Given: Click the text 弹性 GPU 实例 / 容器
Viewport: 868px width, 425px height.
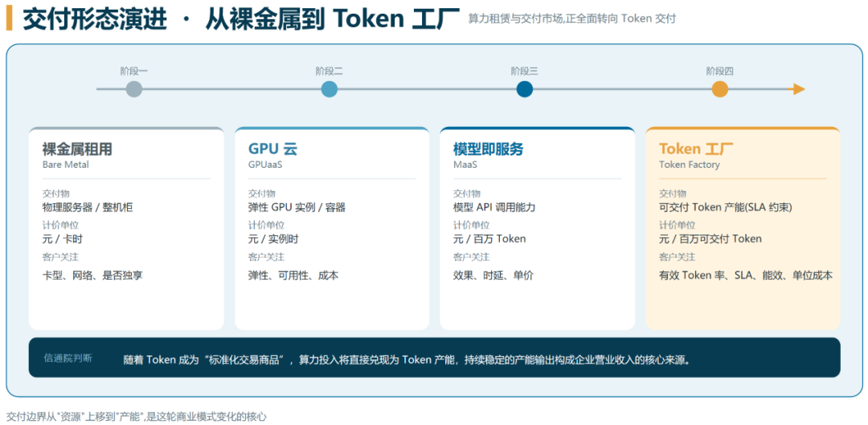Looking at the screenshot, I should click(297, 207).
